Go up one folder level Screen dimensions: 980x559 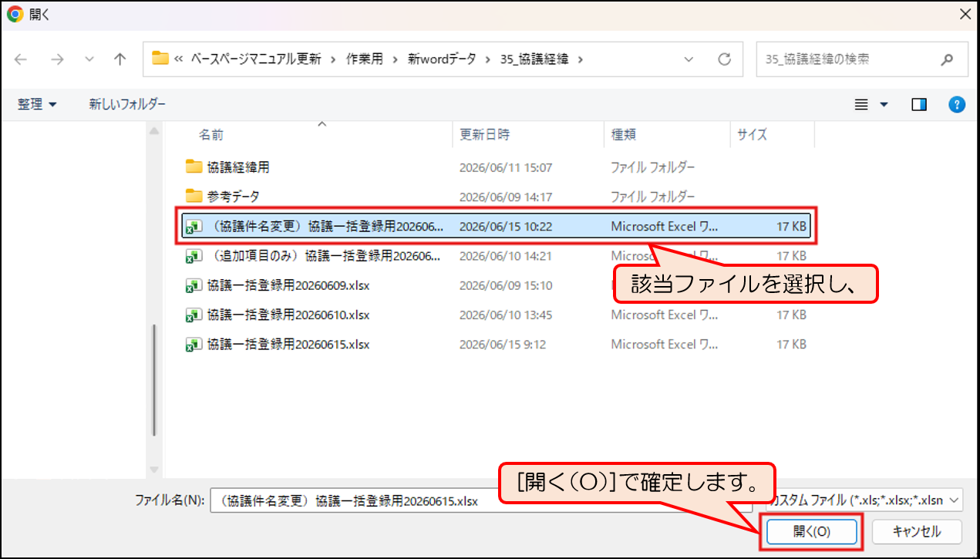[120, 59]
